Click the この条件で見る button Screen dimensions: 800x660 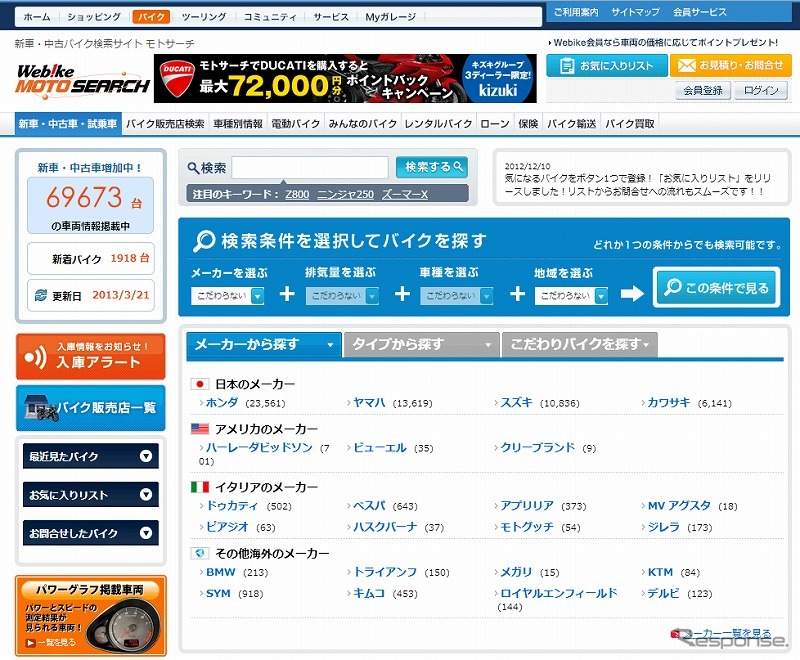pyautogui.click(x=716, y=288)
